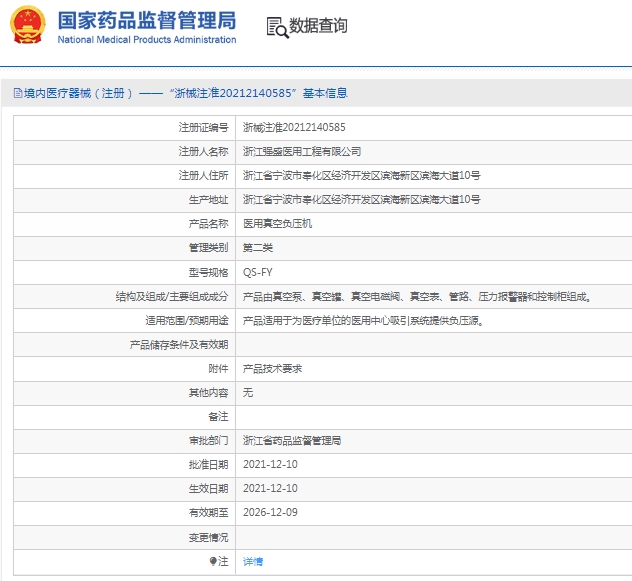Click the 型号规格 label
This screenshot has height=581, width=632.
point(208,273)
